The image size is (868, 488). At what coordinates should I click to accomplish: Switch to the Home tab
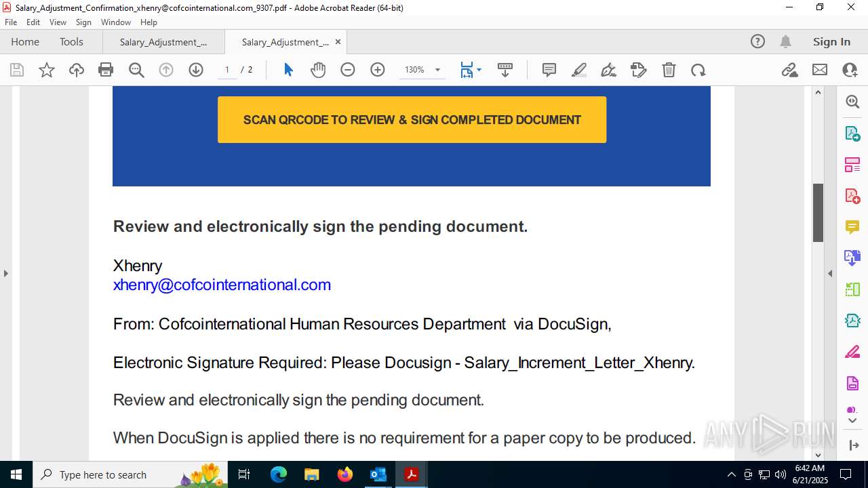tap(25, 41)
